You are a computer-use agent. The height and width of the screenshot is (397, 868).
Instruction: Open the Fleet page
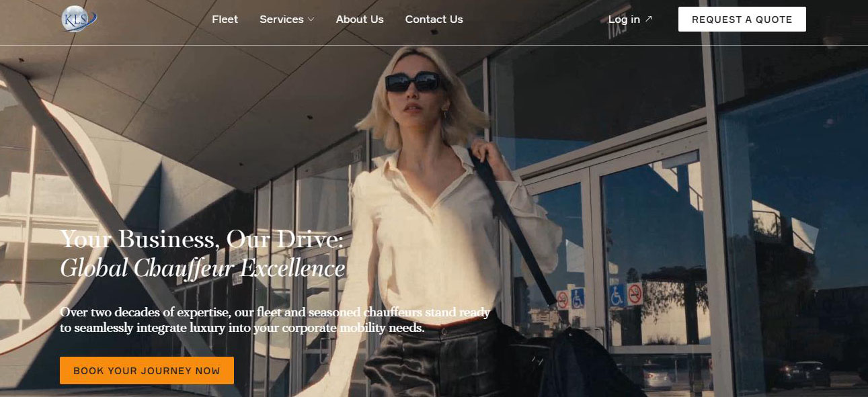point(225,19)
